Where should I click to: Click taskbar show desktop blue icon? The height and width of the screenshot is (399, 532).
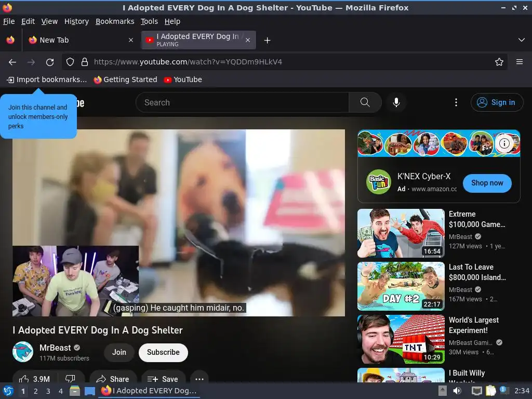pyautogui.click(x=89, y=391)
